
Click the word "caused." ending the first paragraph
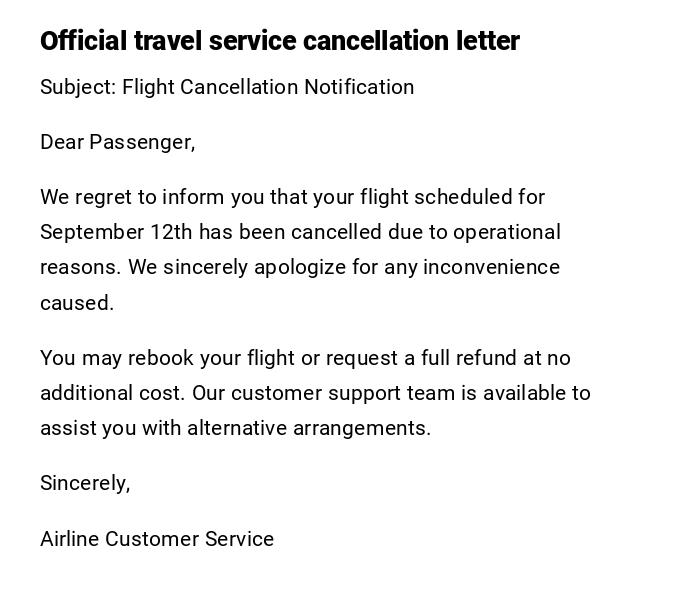coord(77,303)
